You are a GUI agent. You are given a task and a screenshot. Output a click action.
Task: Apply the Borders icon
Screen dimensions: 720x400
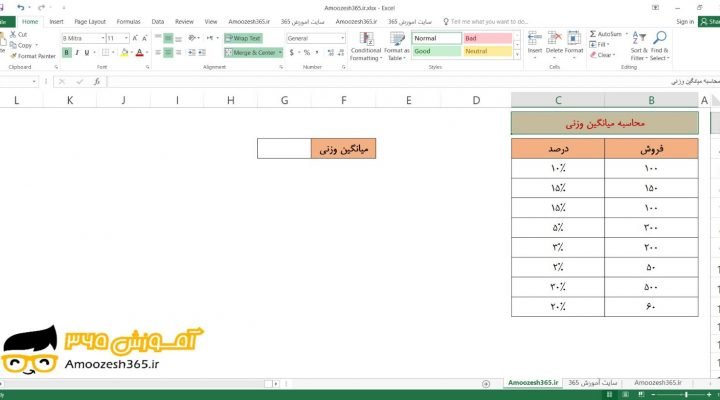pos(106,52)
